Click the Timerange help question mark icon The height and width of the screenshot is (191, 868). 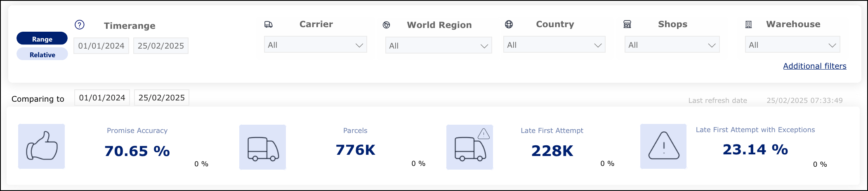pos(80,25)
